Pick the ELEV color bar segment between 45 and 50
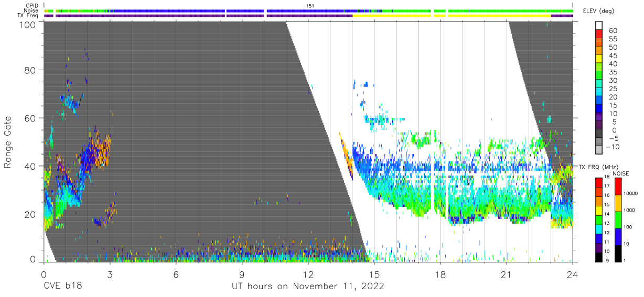644x297 pixels. [x=599, y=51]
